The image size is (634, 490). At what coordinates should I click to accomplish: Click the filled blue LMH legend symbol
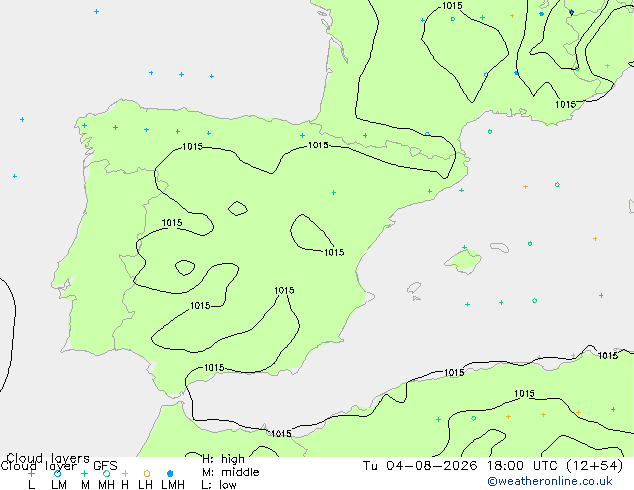pos(170,473)
